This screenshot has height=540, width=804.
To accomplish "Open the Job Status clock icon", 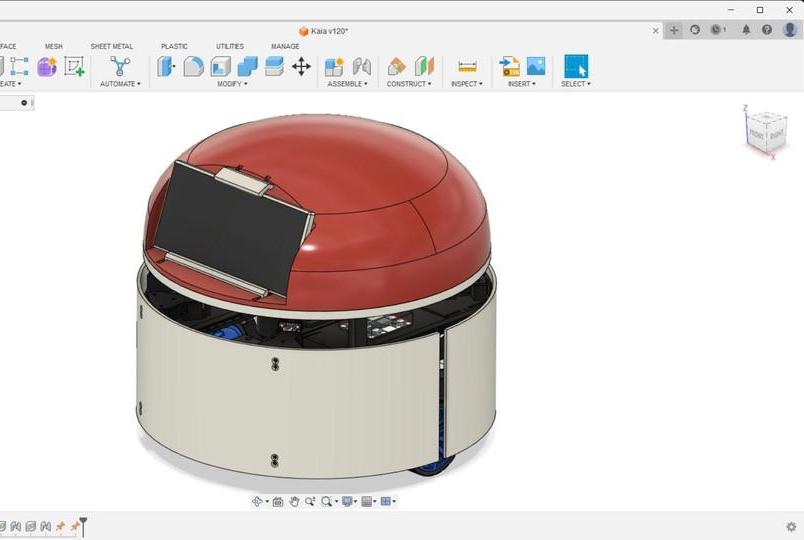I will [717, 30].
